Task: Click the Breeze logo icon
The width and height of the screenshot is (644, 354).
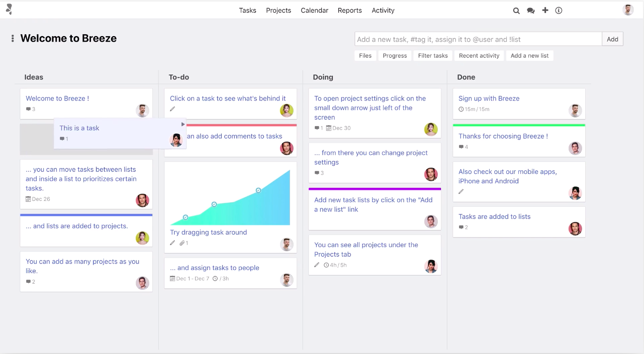Action: point(9,10)
